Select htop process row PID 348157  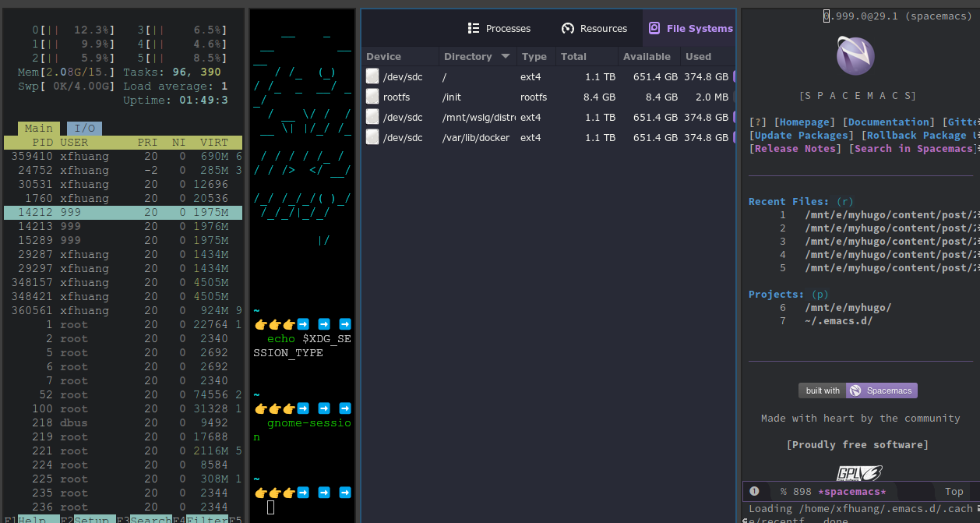(x=123, y=283)
